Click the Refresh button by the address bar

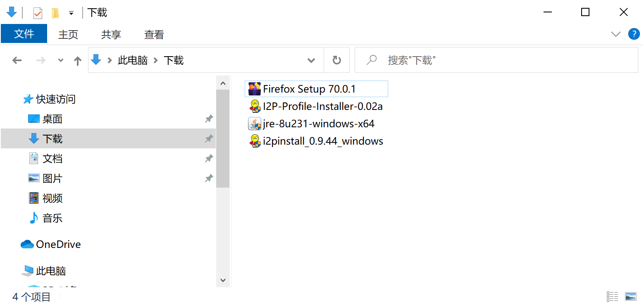coord(337,61)
